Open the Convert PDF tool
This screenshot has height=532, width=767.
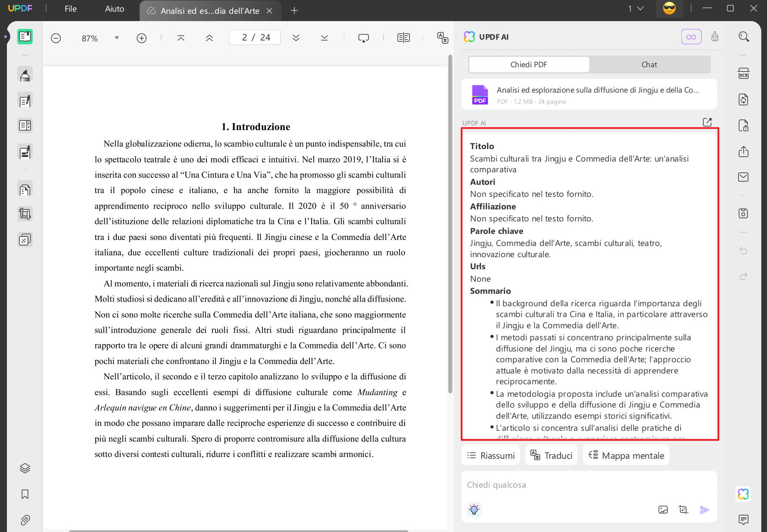(x=744, y=100)
